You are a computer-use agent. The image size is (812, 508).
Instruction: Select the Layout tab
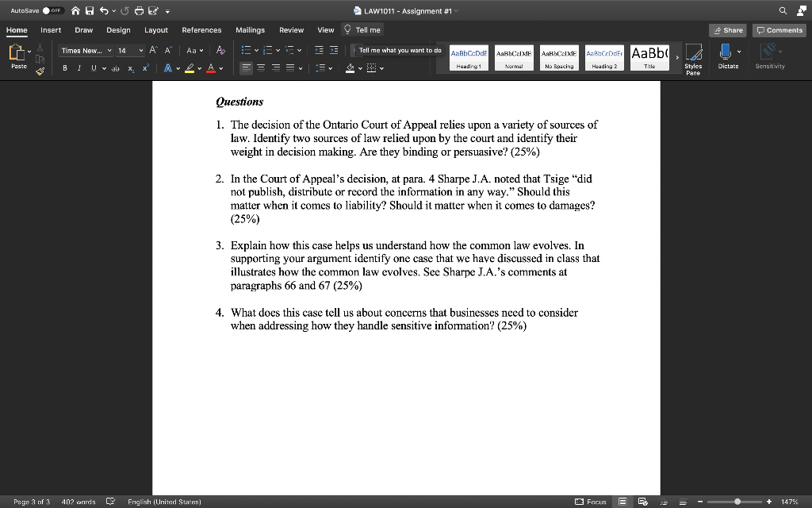(x=156, y=30)
